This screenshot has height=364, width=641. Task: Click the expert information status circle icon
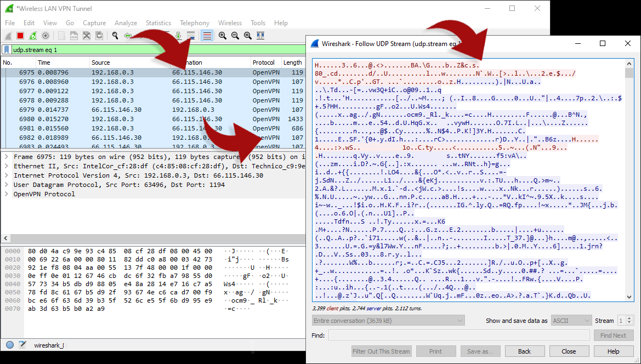[x=10, y=345]
